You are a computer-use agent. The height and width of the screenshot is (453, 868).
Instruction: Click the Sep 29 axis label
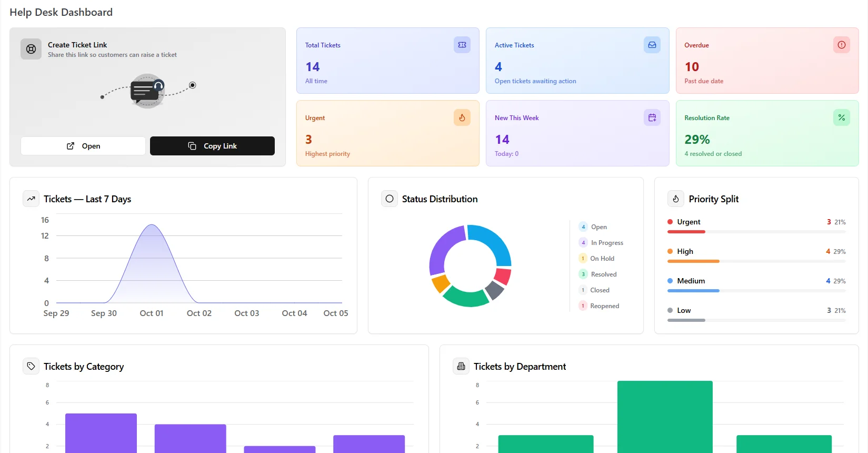coord(56,313)
